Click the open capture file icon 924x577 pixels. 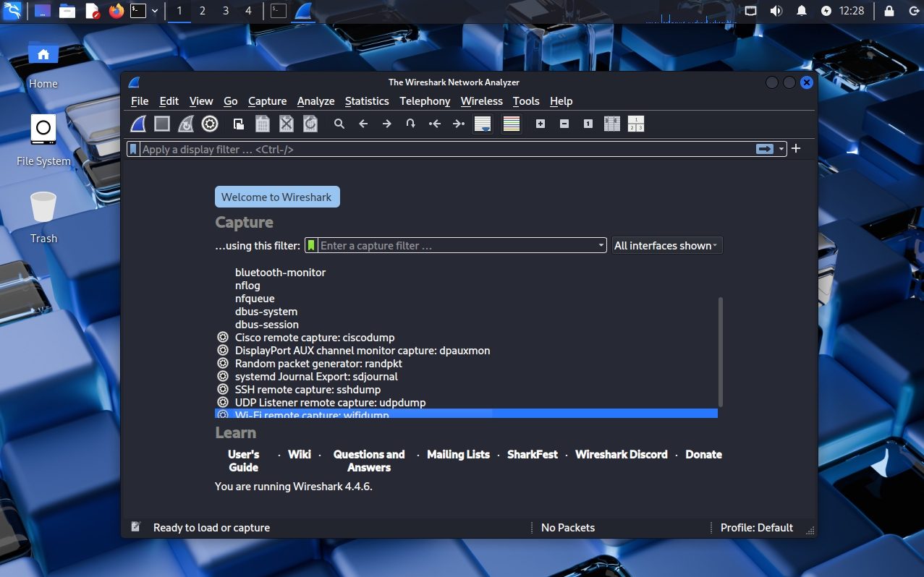pos(238,124)
